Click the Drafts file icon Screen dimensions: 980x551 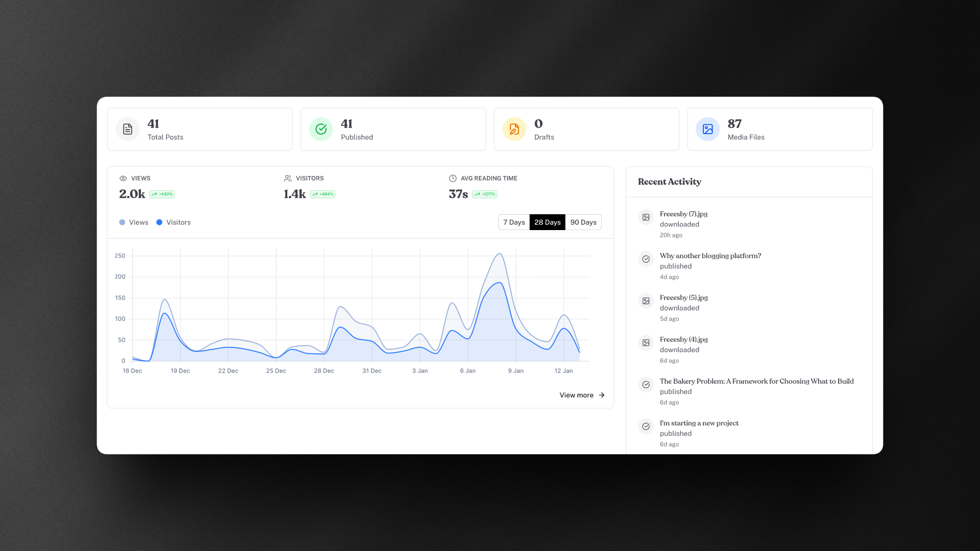coord(514,129)
